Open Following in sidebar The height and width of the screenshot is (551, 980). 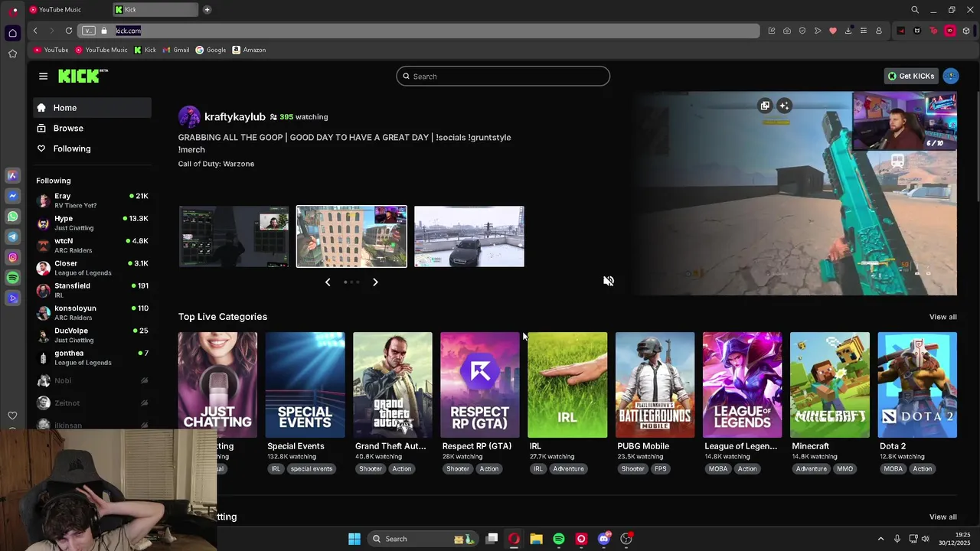(x=92, y=148)
